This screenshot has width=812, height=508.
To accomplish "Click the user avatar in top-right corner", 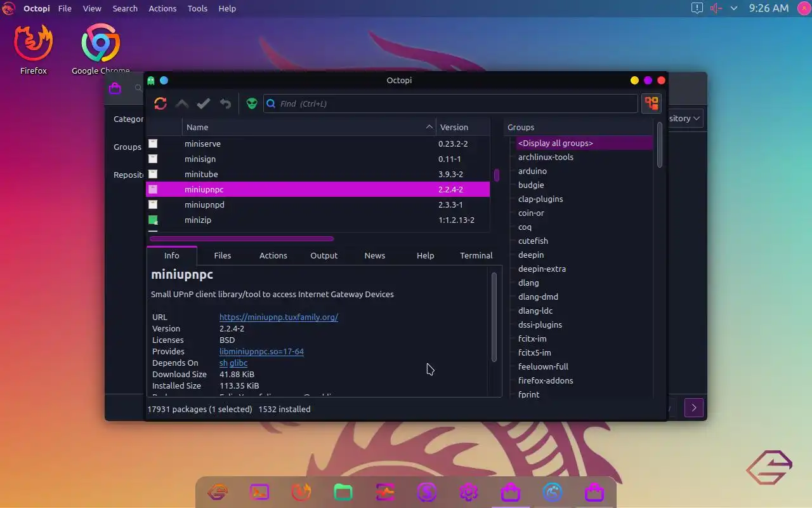I will point(803,8).
